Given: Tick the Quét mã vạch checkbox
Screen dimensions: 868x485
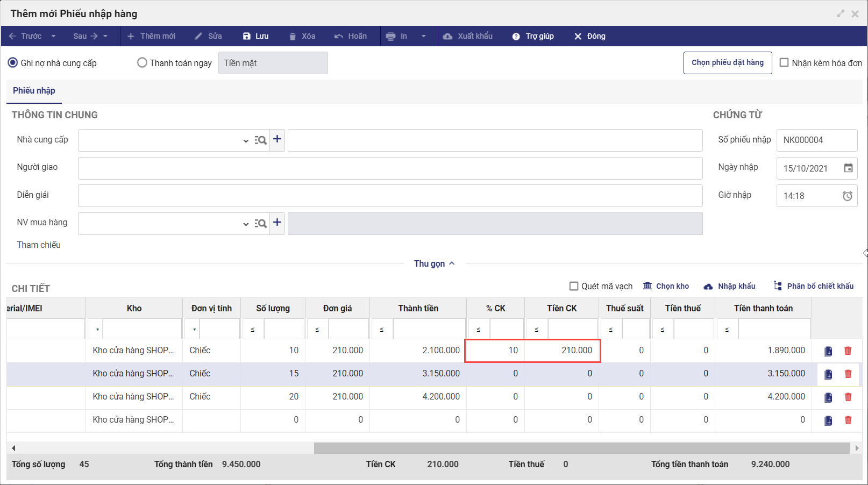Looking at the screenshot, I should click(x=574, y=286).
